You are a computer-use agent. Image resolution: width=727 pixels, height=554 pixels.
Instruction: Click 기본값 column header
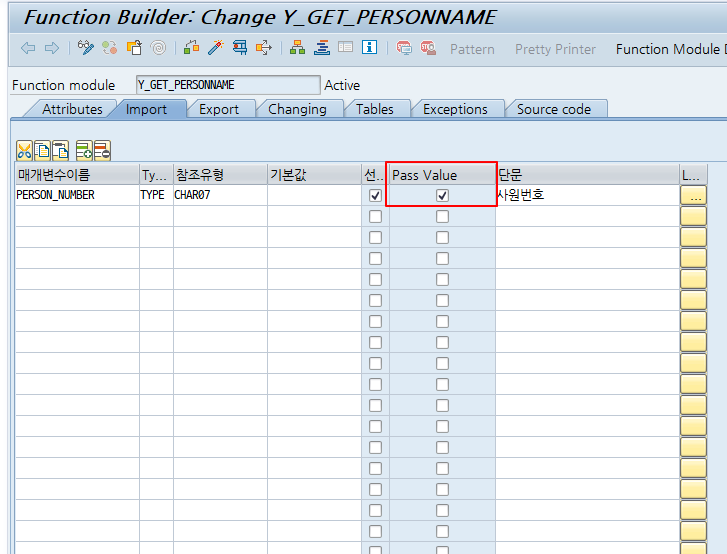pos(314,175)
